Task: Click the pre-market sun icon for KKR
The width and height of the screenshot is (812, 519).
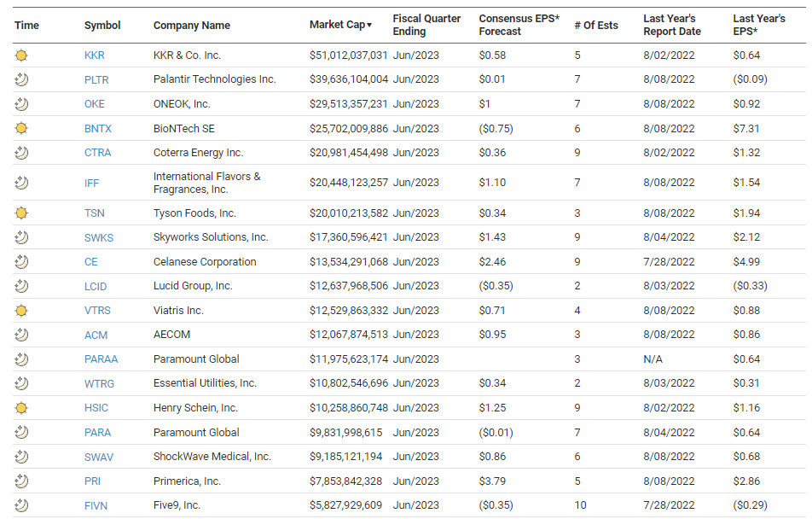Action: pos(21,55)
